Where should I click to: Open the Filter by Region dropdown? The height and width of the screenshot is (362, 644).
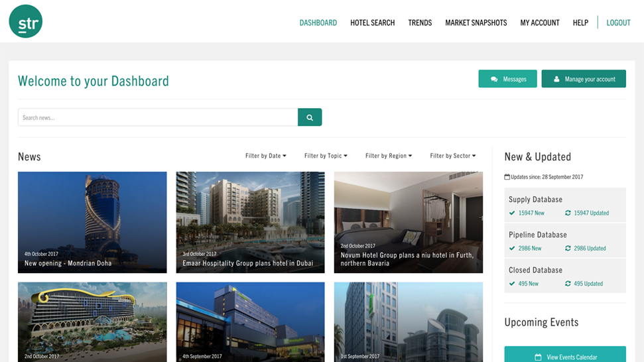[x=389, y=156]
